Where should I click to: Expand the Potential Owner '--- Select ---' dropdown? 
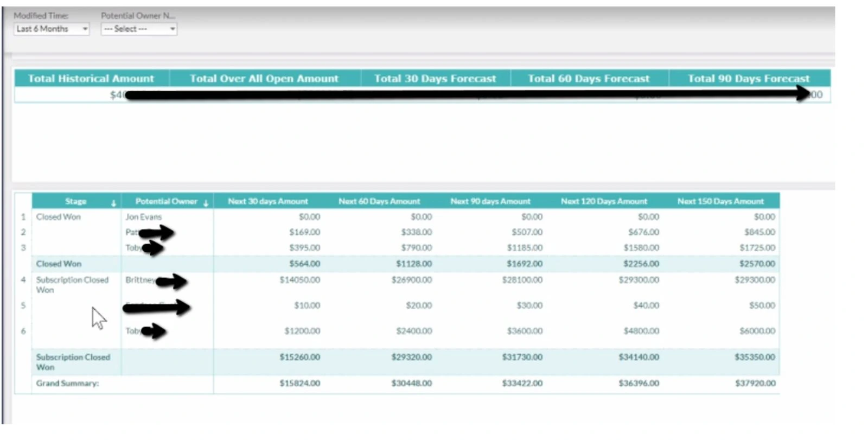pyautogui.click(x=138, y=29)
